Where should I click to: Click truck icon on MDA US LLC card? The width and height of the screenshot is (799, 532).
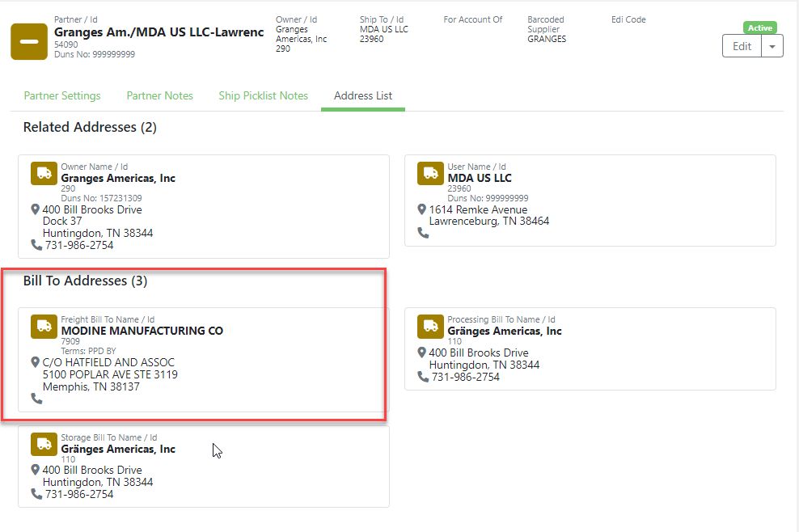coord(430,173)
